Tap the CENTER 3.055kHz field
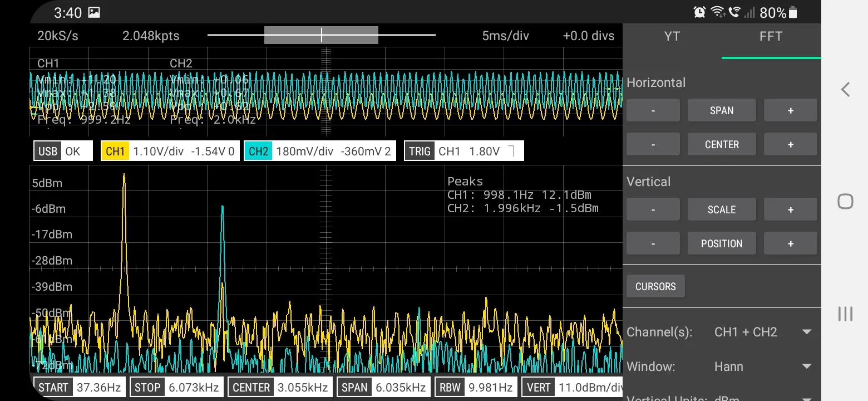The image size is (868, 401). 280,387
